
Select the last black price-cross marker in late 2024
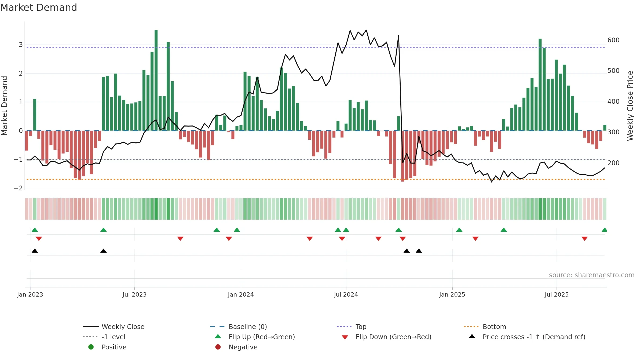(x=419, y=251)
